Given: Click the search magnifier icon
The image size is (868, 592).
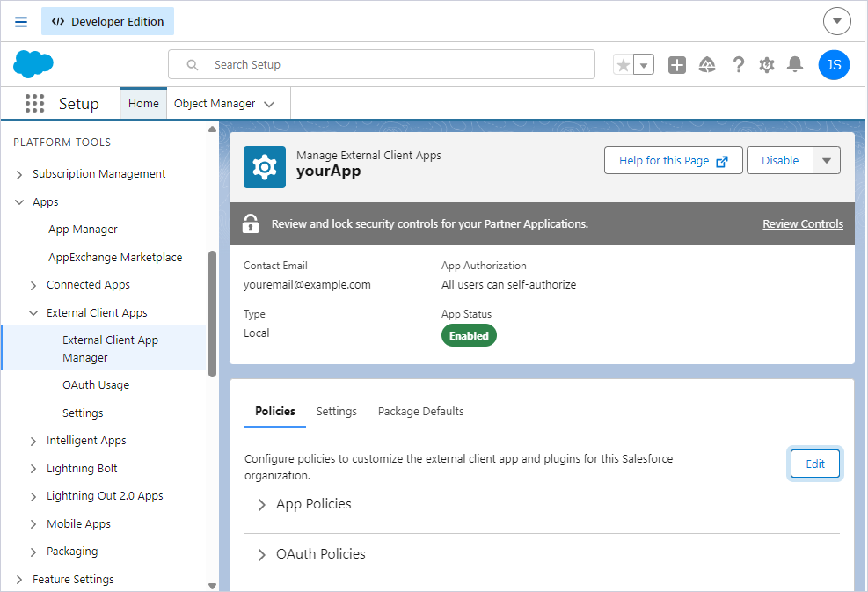Looking at the screenshot, I should click(x=192, y=65).
